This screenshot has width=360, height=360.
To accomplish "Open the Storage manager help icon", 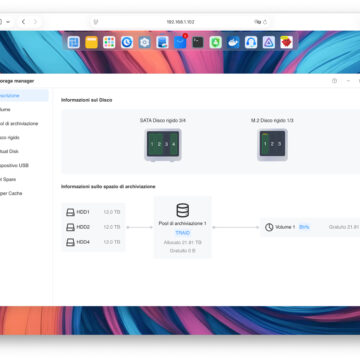I will 334,81.
